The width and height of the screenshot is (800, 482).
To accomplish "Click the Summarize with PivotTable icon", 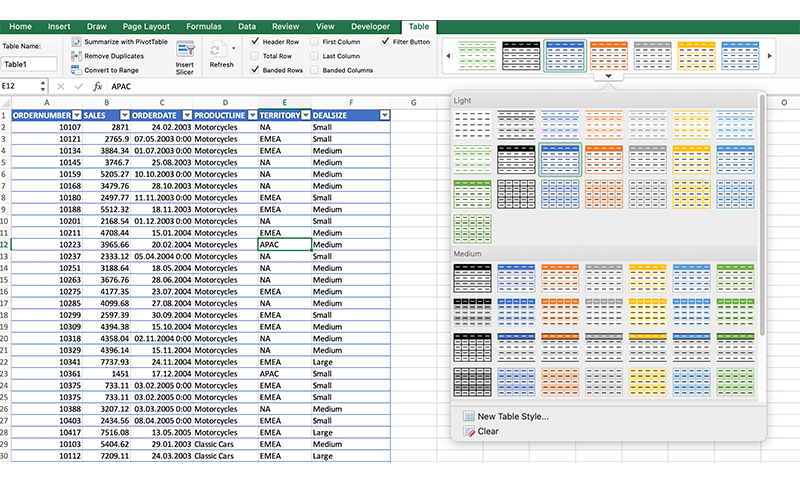I will coord(77,42).
